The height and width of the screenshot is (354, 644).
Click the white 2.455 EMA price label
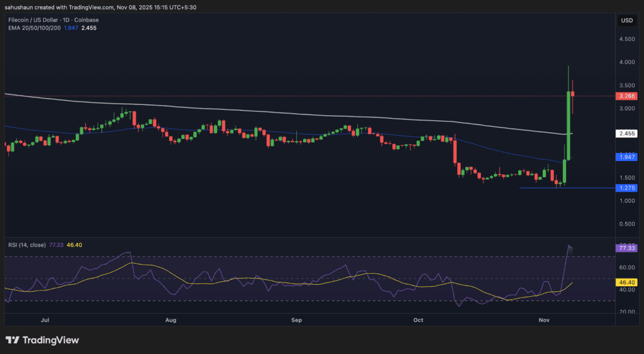pos(627,133)
